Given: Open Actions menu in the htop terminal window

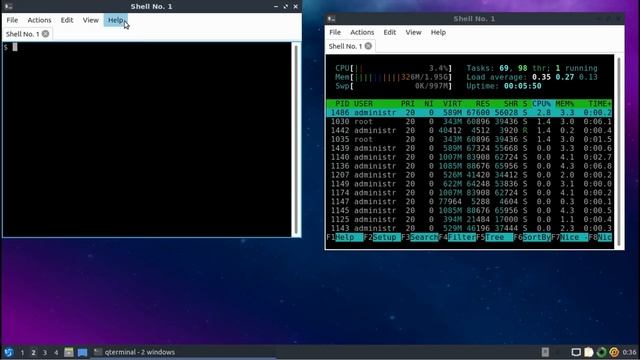Looking at the screenshot, I should (362, 32).
